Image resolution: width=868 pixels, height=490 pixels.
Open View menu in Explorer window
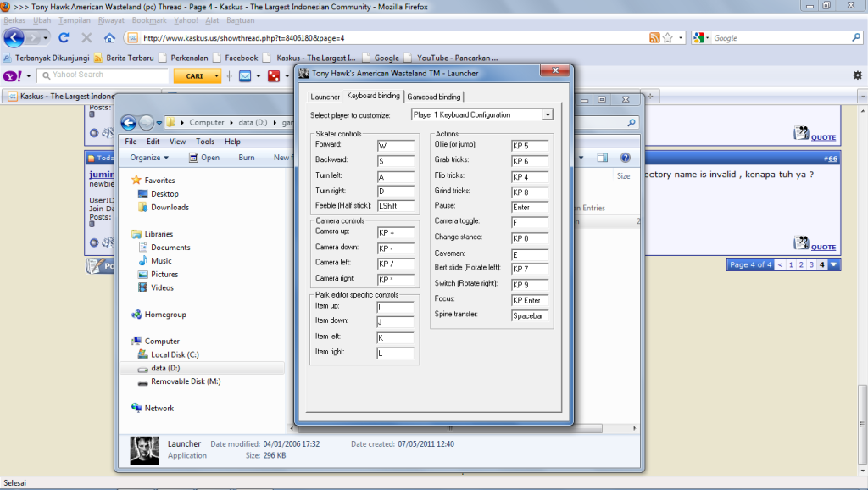point(178,142)
